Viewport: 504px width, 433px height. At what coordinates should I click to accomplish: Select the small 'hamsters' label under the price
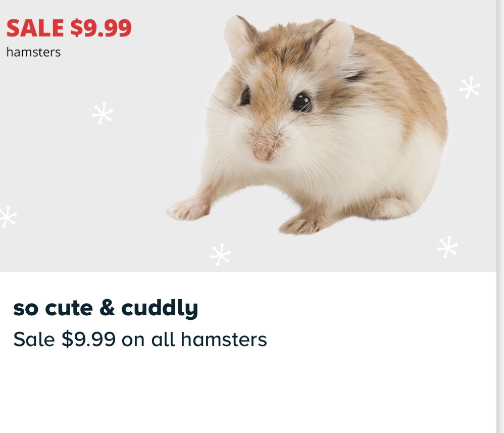click(x=33, y=52)
